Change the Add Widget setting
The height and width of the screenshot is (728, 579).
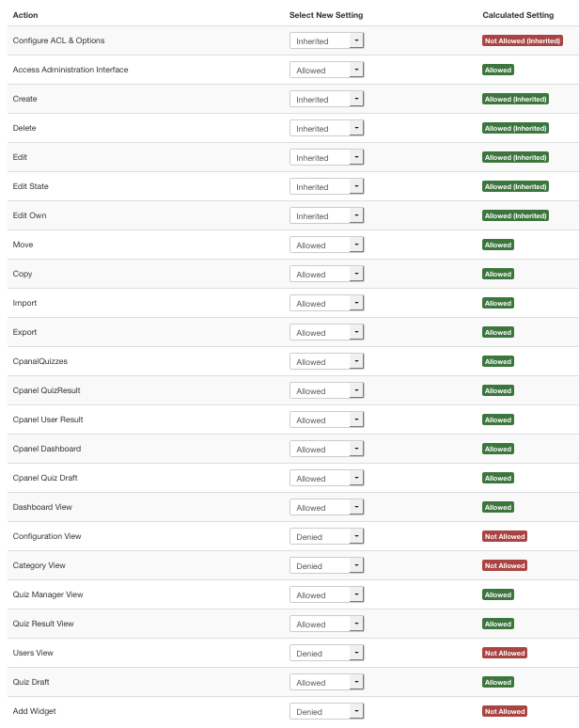click(x=326, y=712)
